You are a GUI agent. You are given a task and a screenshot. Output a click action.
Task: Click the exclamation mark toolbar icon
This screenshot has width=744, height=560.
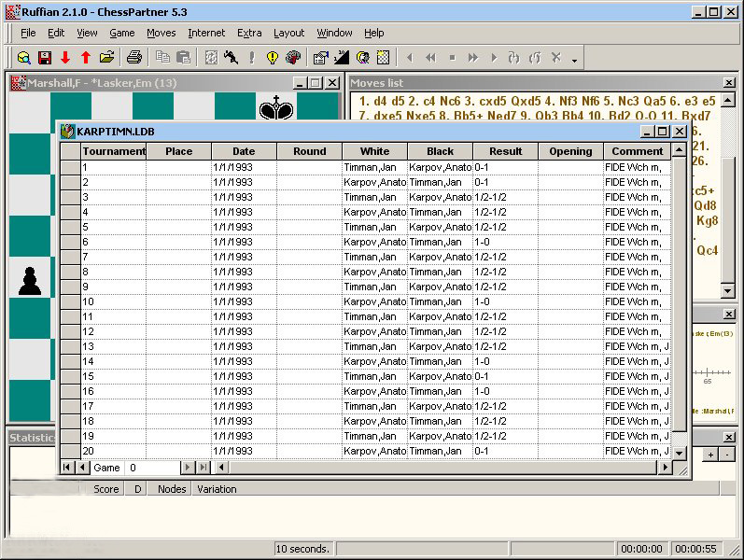(251, 58)
